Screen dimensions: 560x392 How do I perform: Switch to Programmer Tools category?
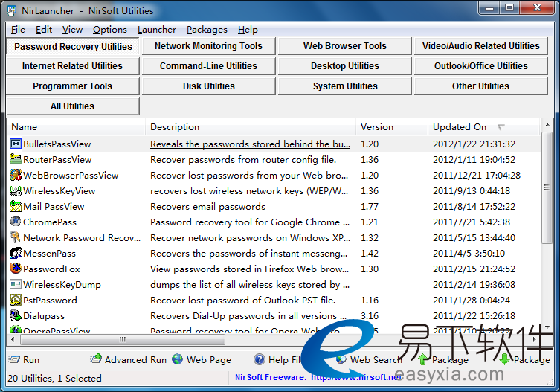[72, 86]
